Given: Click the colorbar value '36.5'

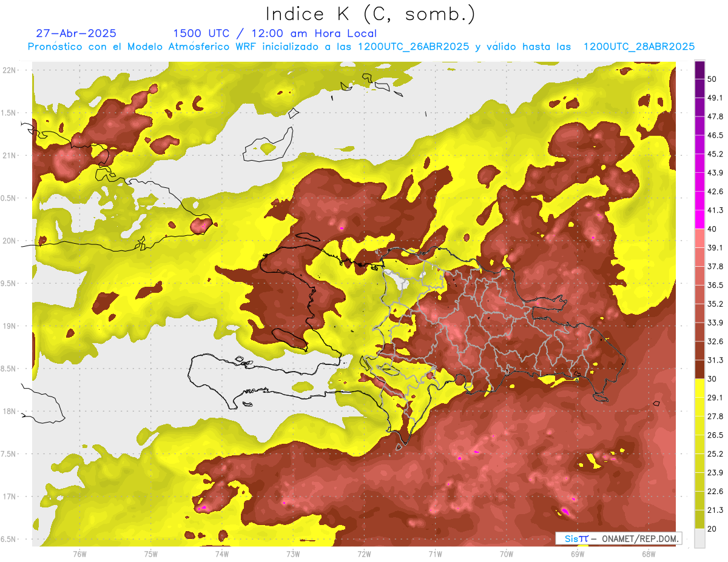Looking at the screenshot, I should (x=715, y=285).
